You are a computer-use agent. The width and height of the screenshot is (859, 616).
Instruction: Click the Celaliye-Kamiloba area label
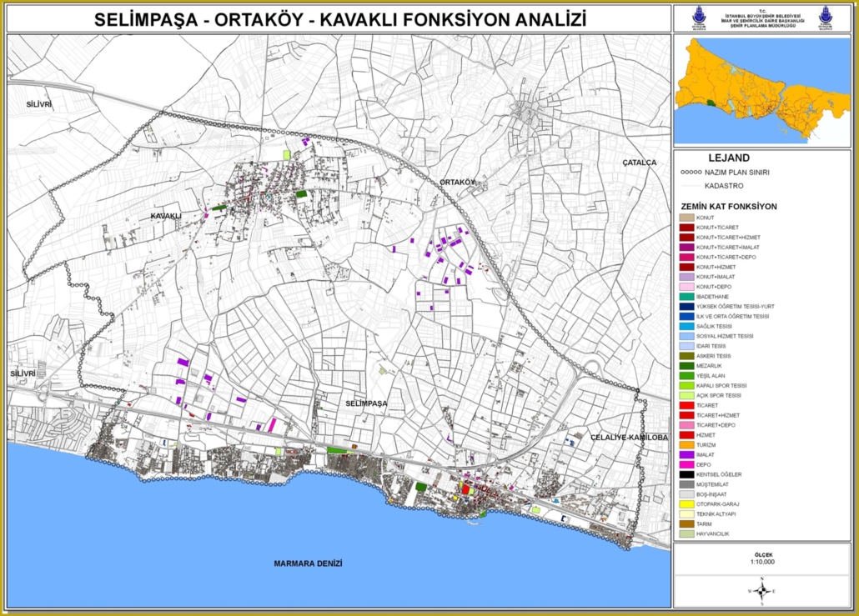630,437
